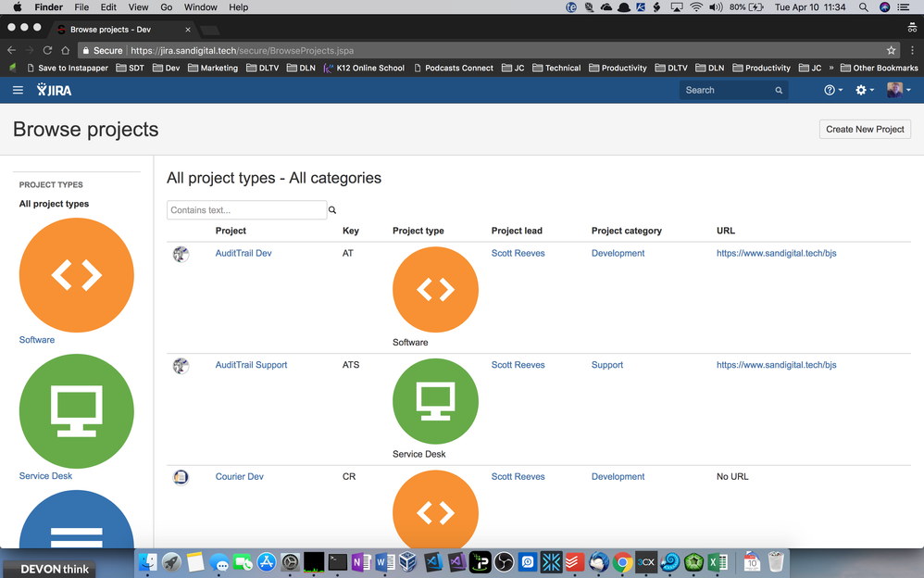Open the JIRA help menu dropdown
The height and width of the screenshot is (578, 924).
tap(833, 90)
